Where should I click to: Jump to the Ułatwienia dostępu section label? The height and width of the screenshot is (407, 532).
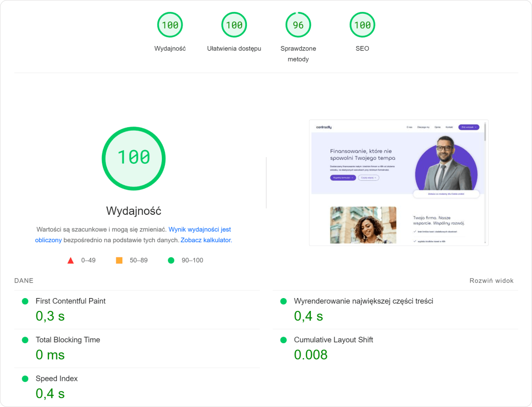tap(234, 49)
